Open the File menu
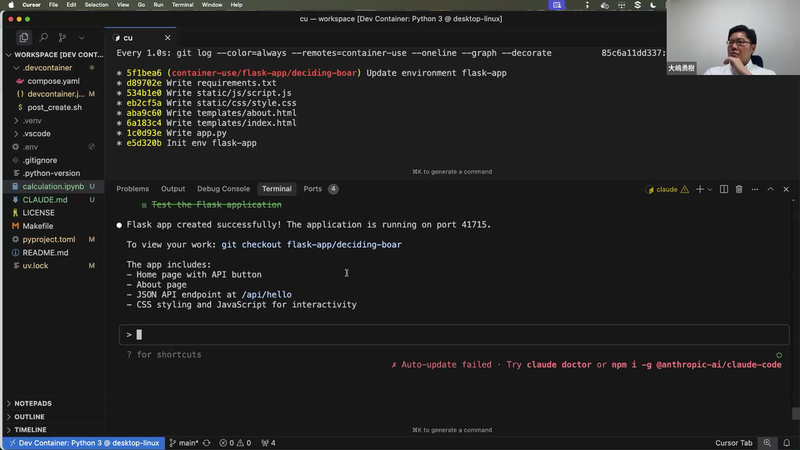Screen dimensions: 800x450 (53, 5)
